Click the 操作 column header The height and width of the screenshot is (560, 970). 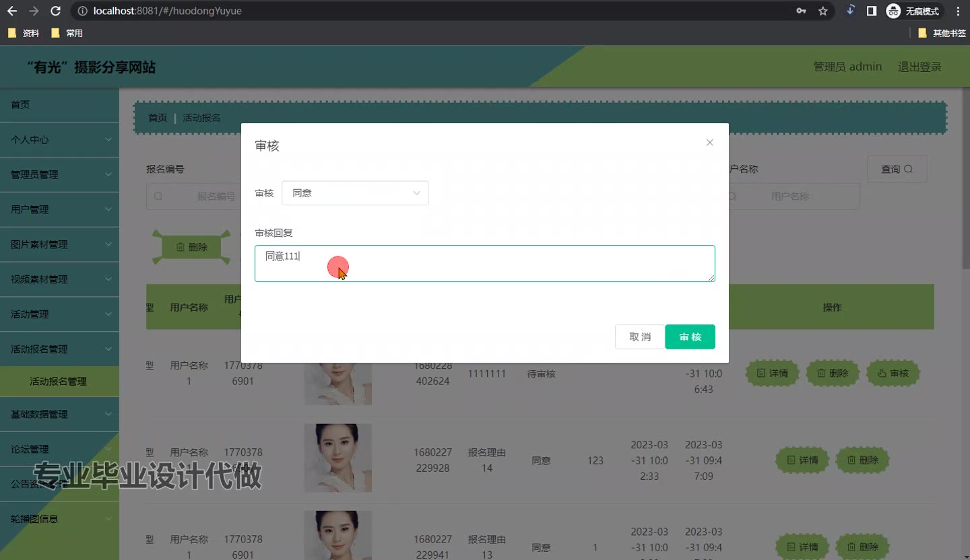[832, 307]
